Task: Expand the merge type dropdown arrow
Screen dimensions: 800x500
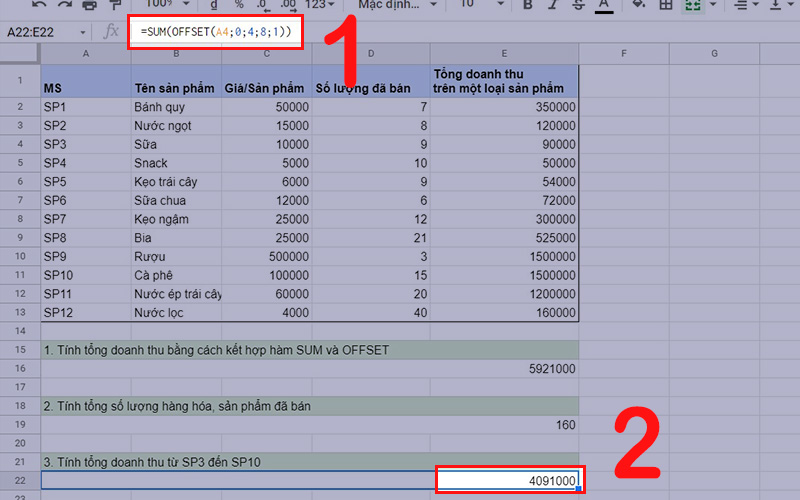Action: [713, 5]
